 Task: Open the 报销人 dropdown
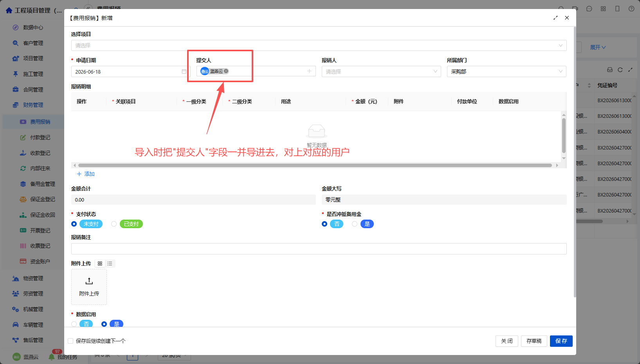click(381, 72)
